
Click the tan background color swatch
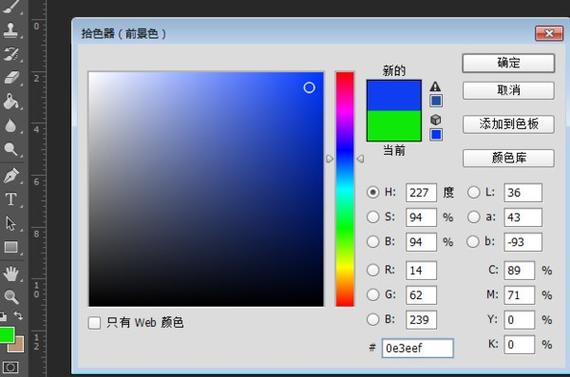pyautogui.click(x=19, y=346)
